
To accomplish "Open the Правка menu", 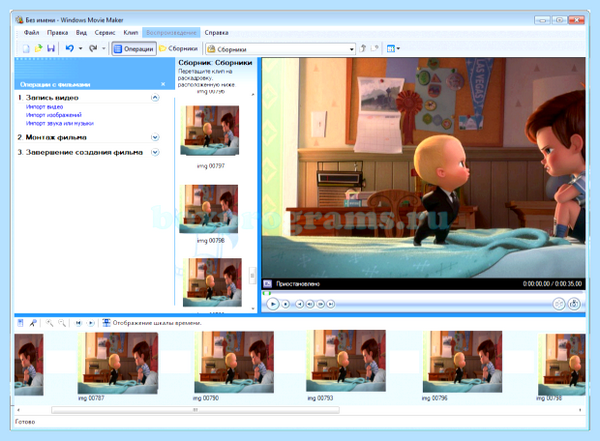I will (x=57, y=33).
